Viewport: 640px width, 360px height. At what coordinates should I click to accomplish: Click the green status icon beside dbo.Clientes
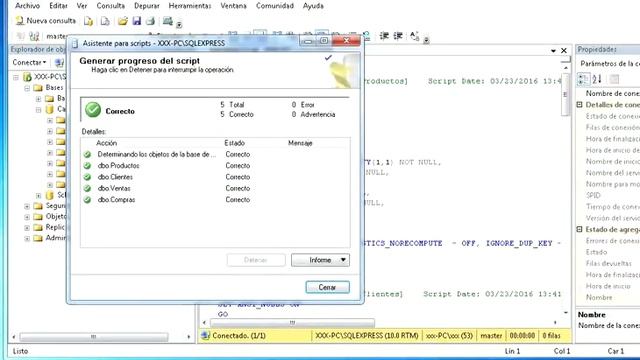(87, 177)
